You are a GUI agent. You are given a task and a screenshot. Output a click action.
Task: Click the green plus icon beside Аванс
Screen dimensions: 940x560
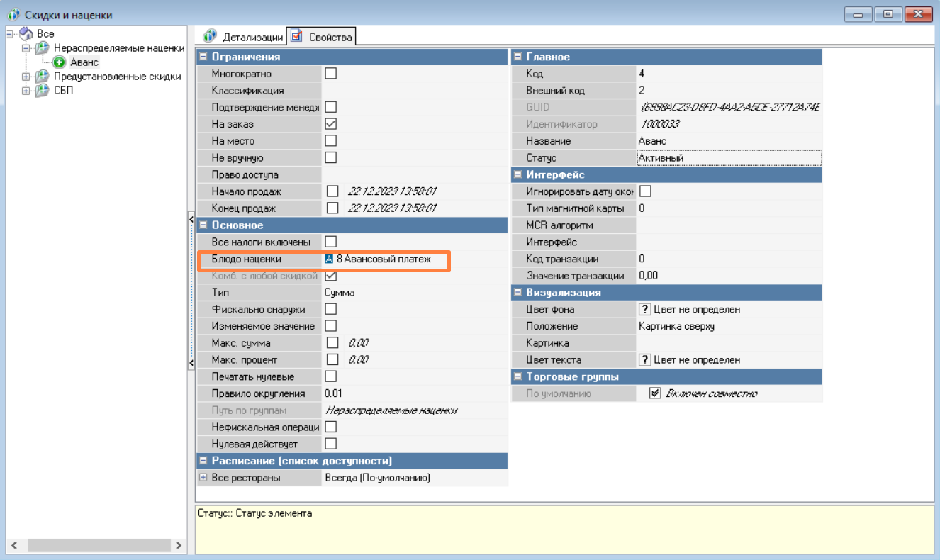60,62
